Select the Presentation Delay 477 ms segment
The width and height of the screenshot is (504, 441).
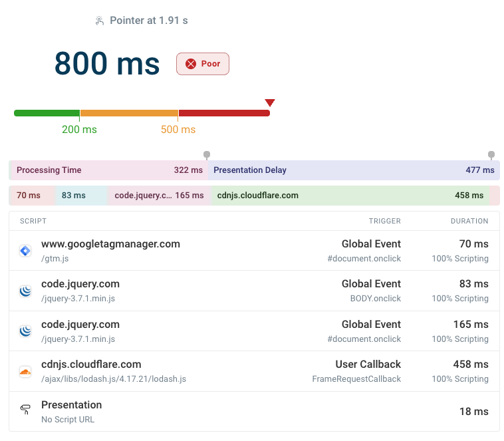354,170
